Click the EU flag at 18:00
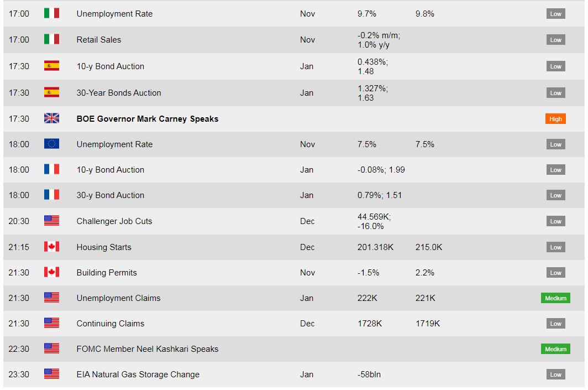 point(51,144)
